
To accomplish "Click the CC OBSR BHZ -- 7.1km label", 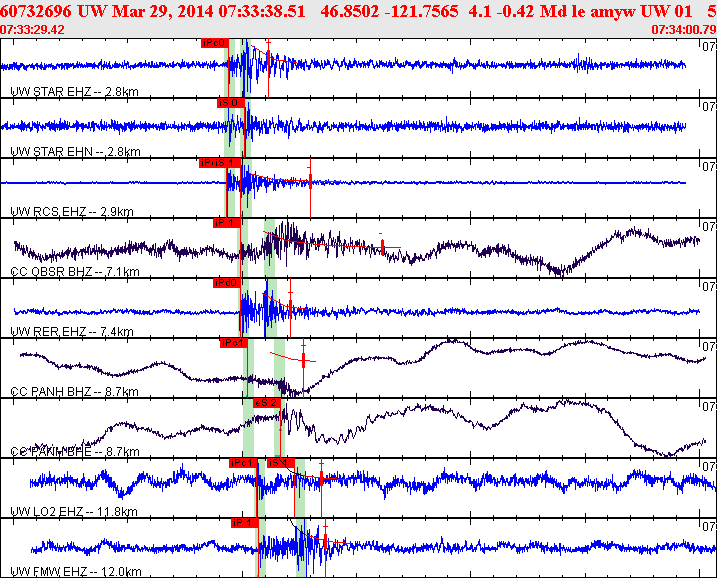I will point(75,272).
